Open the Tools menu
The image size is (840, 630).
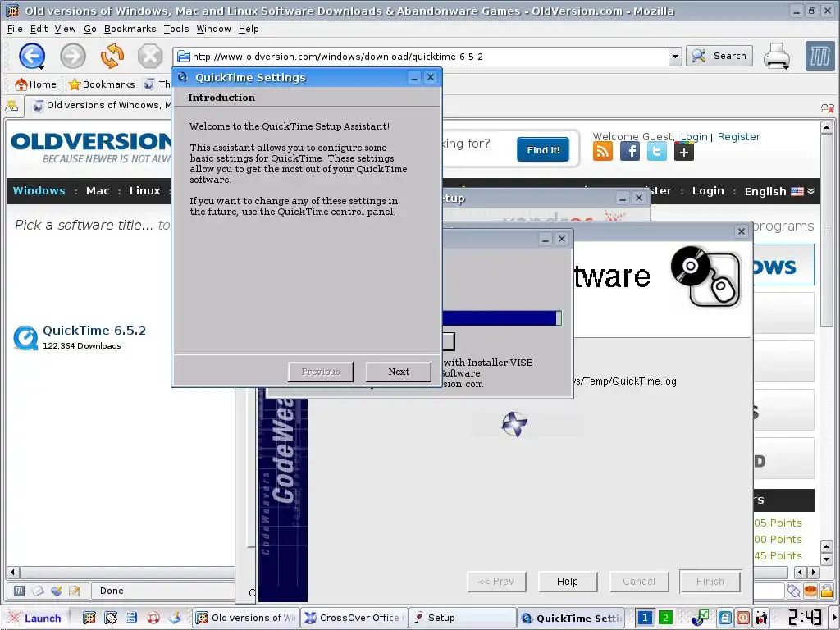tap(176, 29)
